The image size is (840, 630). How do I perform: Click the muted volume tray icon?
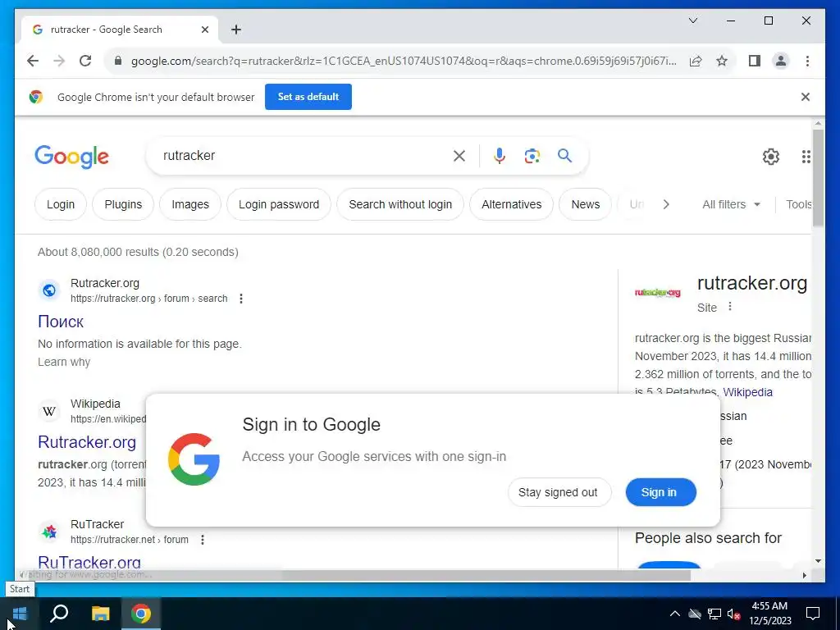733,614
